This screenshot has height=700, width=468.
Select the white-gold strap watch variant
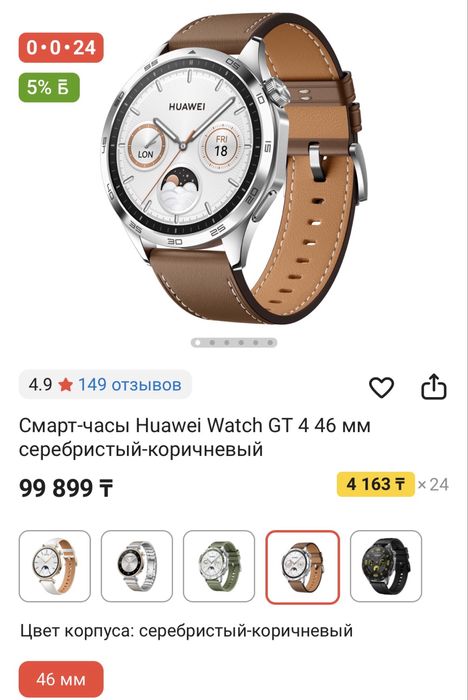[x=55, y=566]
